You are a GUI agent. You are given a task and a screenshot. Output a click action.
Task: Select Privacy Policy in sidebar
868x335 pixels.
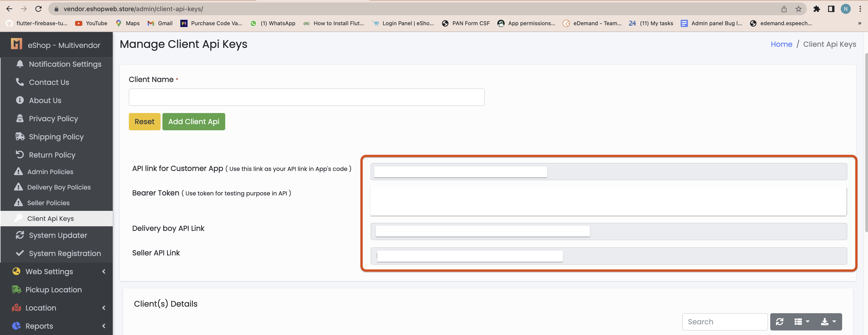(53, 119)
